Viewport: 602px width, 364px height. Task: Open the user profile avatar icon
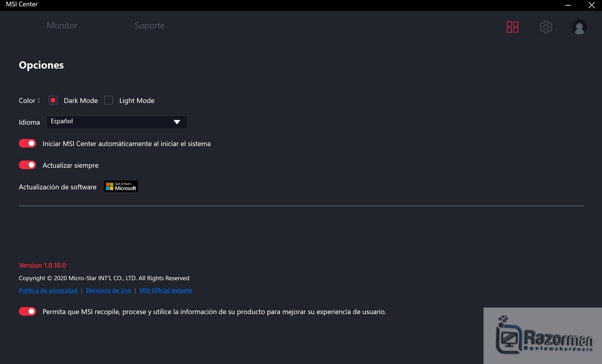pos(579,27)
